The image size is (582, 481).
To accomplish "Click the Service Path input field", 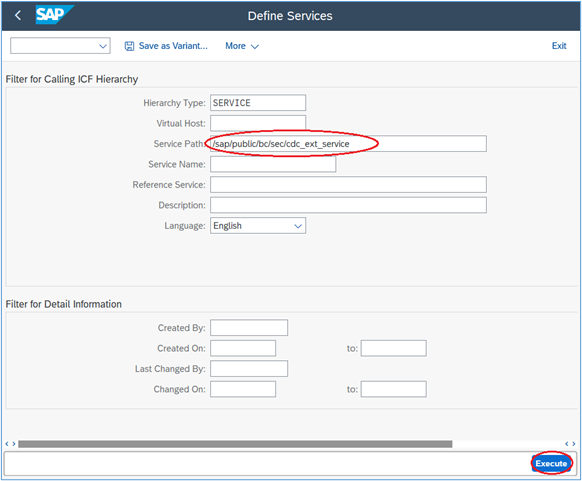I will click(348, 144).
